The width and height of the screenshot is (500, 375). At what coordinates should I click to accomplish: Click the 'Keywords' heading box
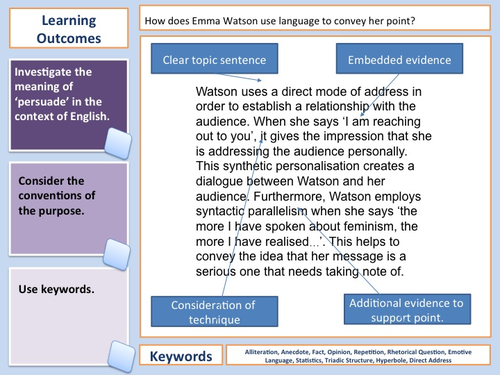(x=181, y=355)
